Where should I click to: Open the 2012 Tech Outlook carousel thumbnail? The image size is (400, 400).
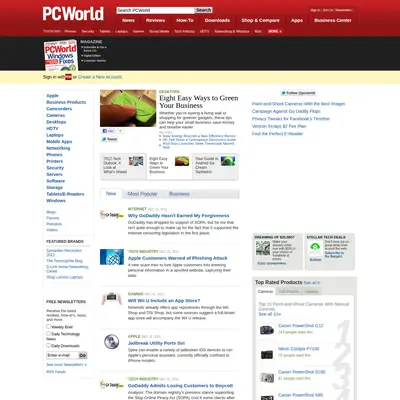coord(136,161)
